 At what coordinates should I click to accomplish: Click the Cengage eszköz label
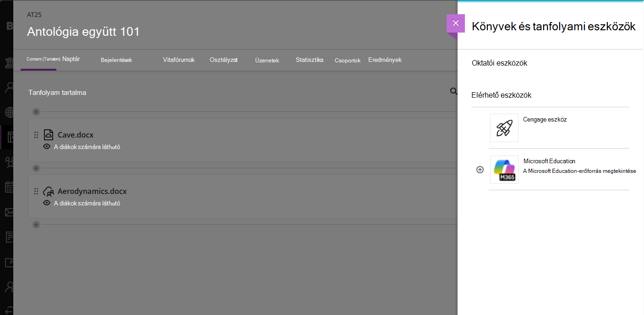tap(545, 119)
